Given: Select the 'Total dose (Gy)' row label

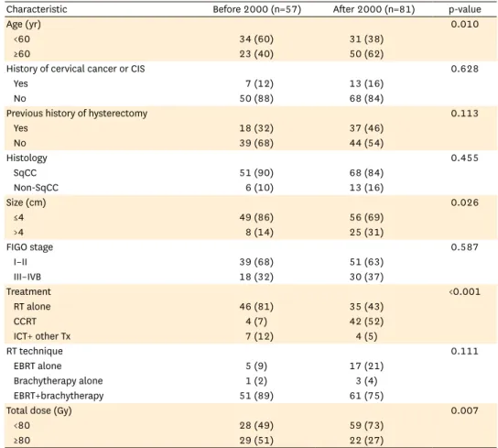Looking at the screenshot, I should 38,410.
